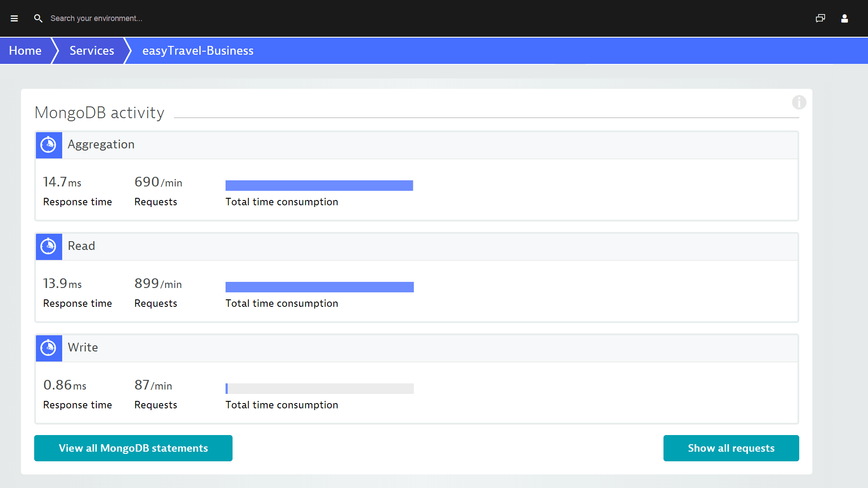Screen dimensions: 868x488
Task: Select the 0.86 ms response time value
Action: click(x=65, y=385)
